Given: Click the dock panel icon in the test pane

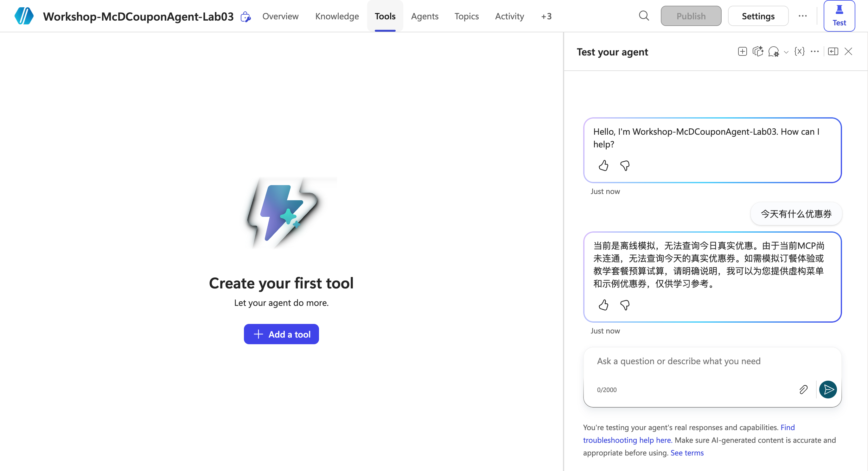Looking at the screenshot, I should click(x=833, y=51).
